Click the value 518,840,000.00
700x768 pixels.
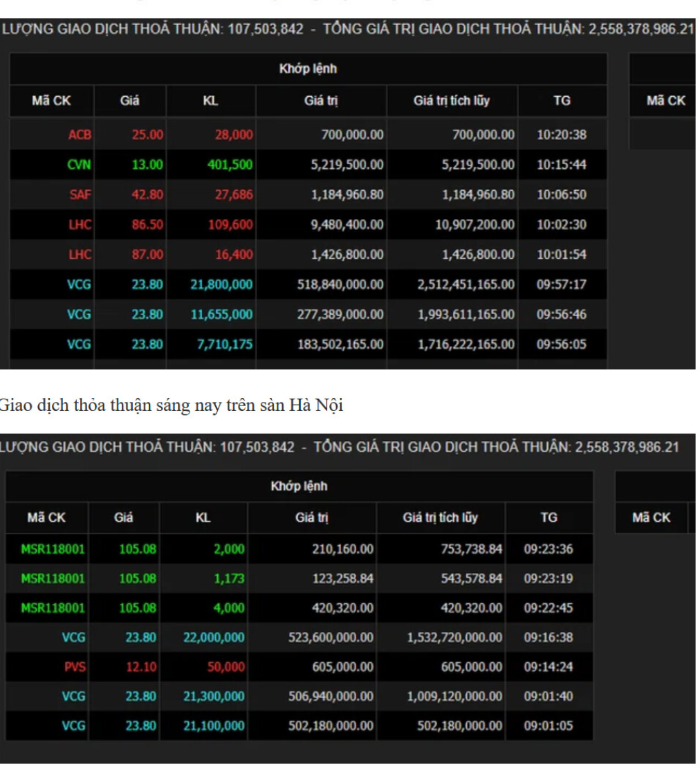coord(340,284)
